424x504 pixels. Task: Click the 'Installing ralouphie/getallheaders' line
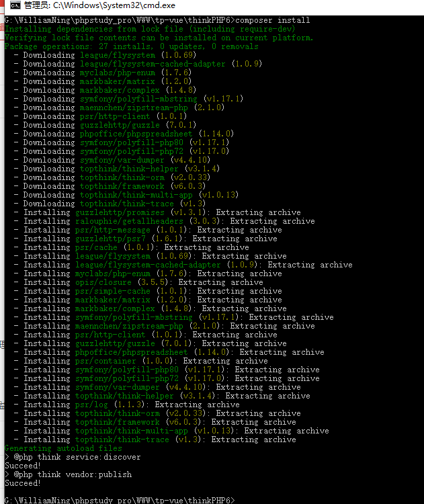coord(164,221)
